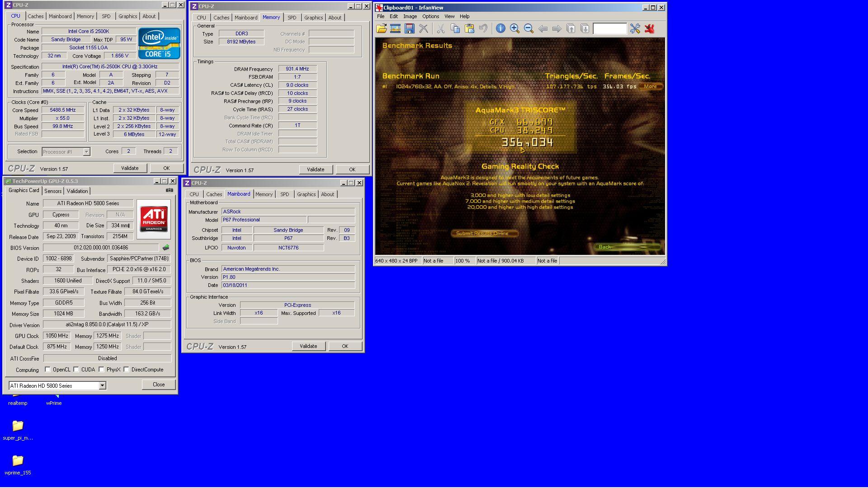Copy the image using the copy icon
This screenshot has height=488, width=868.
[455, 28]
